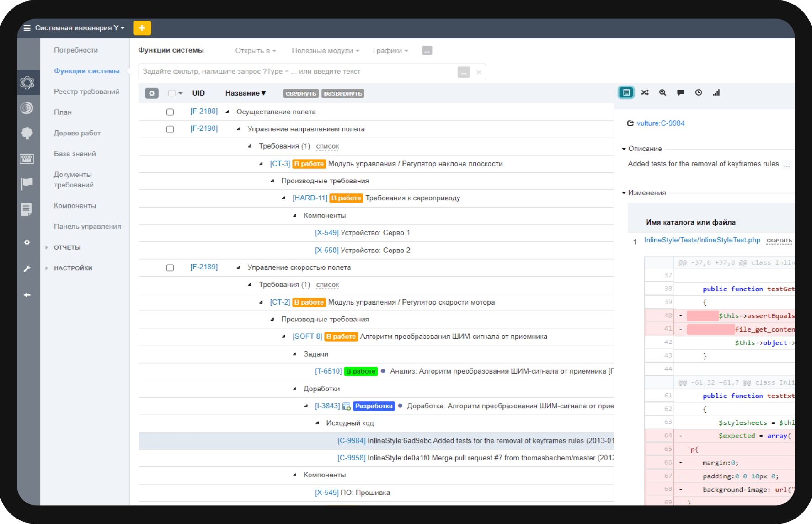Click the yellow plus create button

(x=142, y=28)
